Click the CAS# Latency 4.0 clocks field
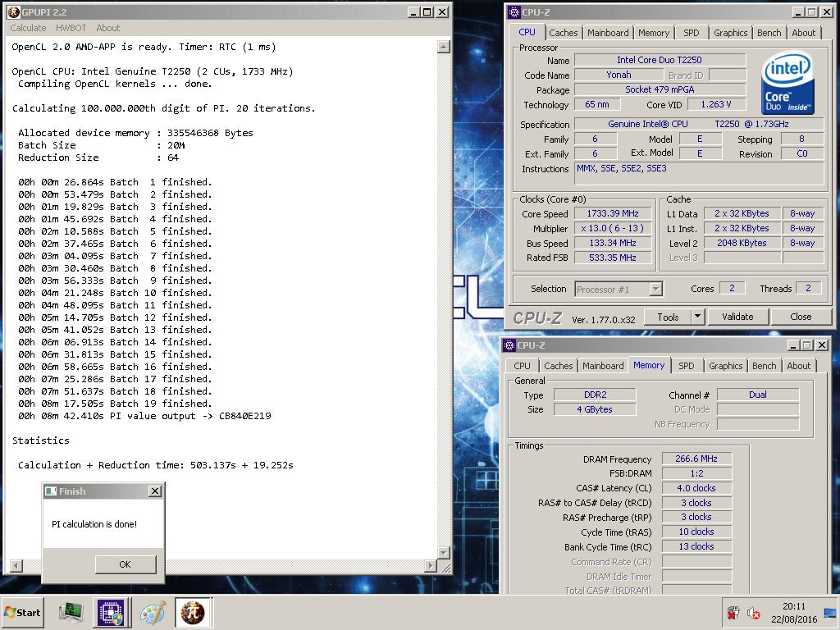The width and height of the screenshot is (840, 630). coord(696,488)
